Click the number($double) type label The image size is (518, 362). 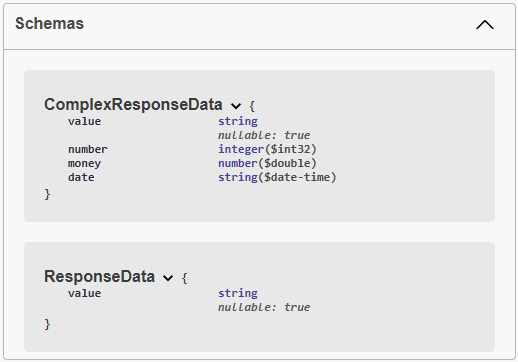tap(267, 163)
